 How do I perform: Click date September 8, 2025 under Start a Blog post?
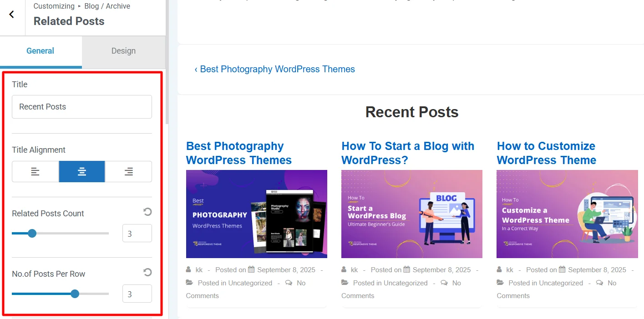[x=442, y=270]
